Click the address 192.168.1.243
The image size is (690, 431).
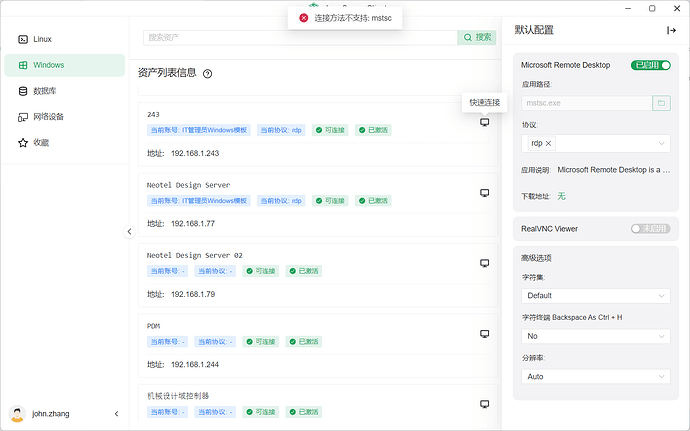point(195,153)
